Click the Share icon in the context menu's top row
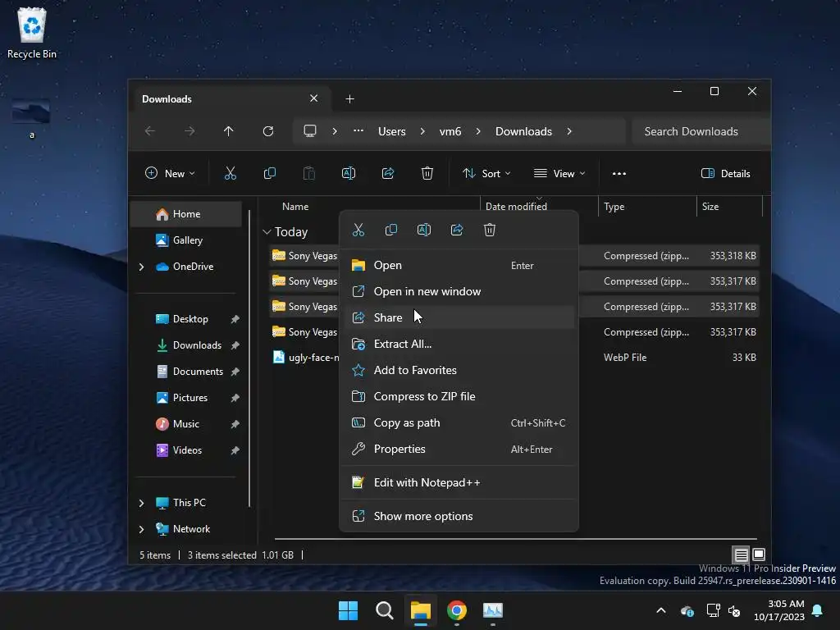This screenshot has width=840, height=630. (x=456, y=230)
